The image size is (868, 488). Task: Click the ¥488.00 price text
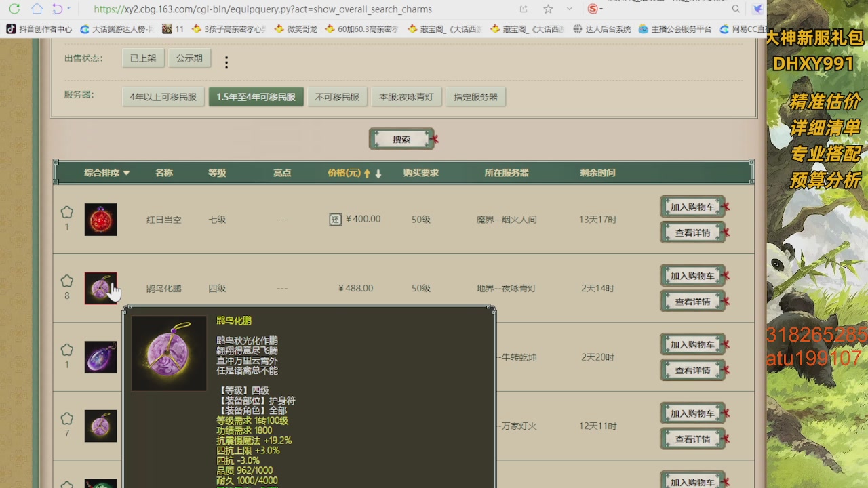[355, 288]
